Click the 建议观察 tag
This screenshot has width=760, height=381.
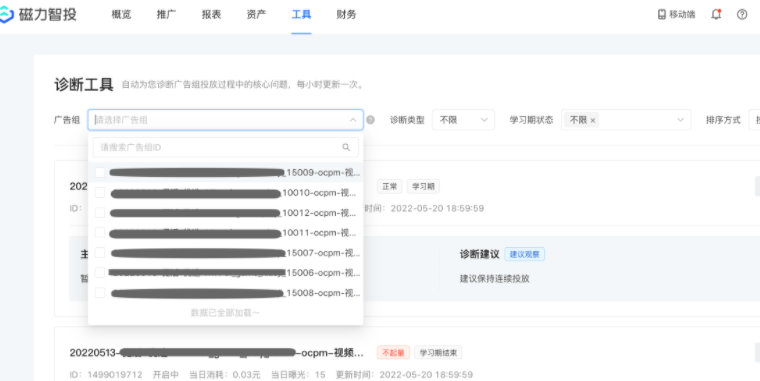(x=524, y=254)
